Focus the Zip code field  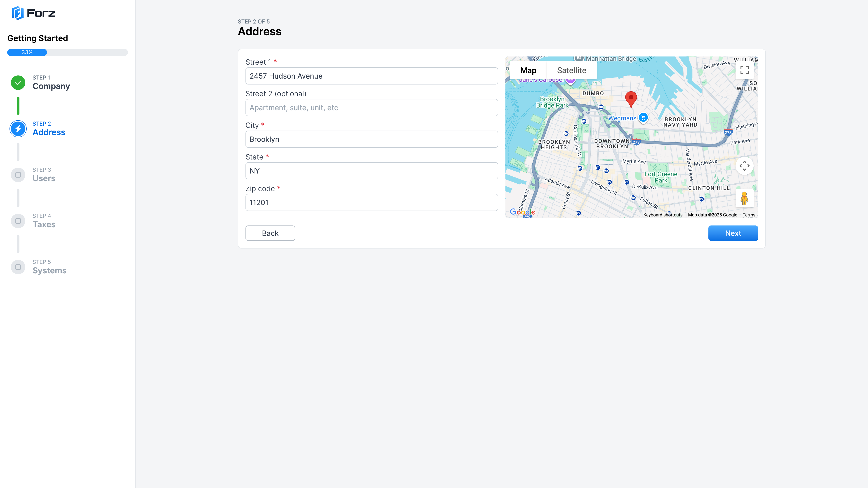[372, 202]
